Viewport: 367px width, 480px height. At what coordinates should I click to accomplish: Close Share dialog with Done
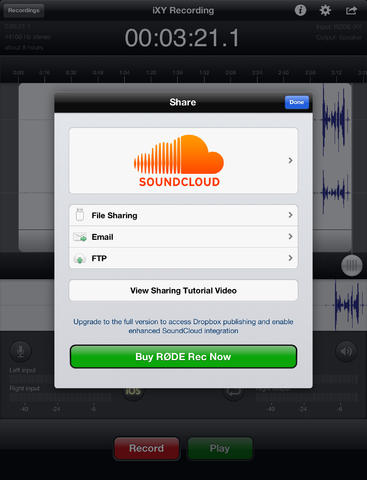point(297,102)
